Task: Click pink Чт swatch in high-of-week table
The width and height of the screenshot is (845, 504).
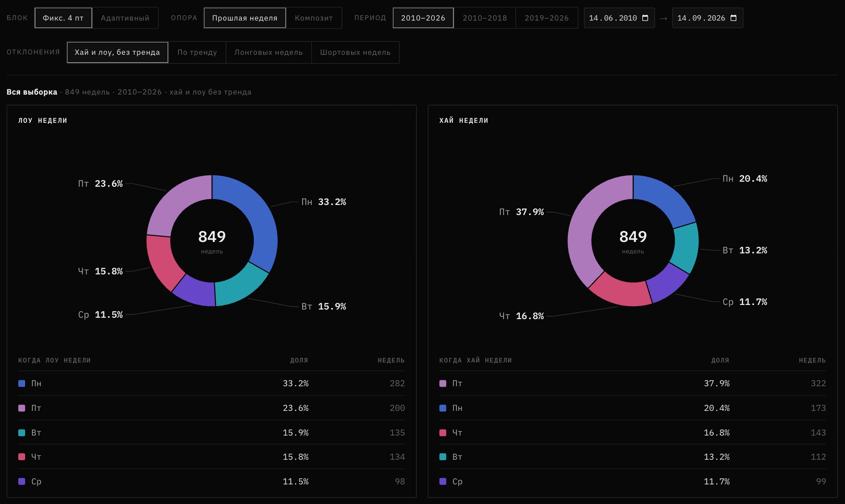Action: click(442, 433)
